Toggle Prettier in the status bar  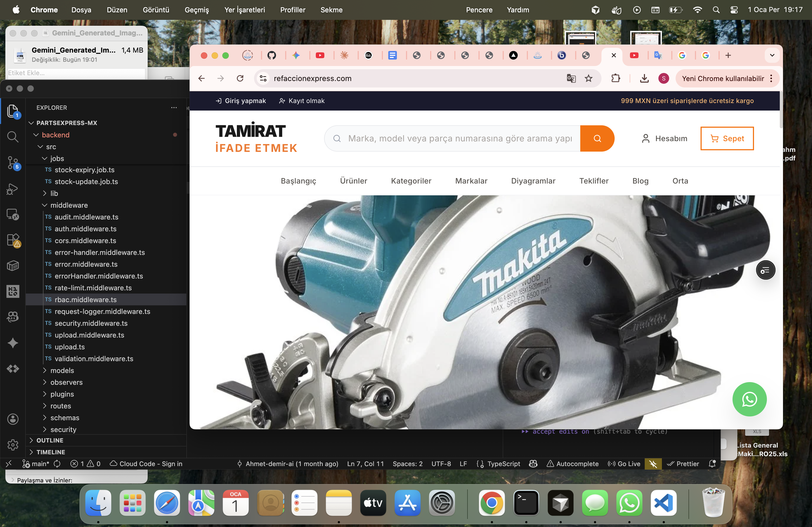[x=683, y=464]
